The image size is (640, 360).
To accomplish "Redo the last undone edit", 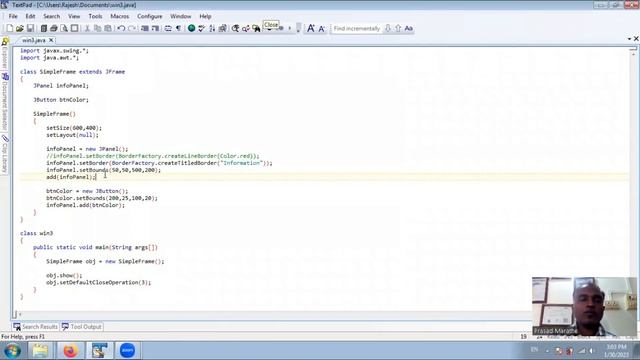I will coord(131,29).
